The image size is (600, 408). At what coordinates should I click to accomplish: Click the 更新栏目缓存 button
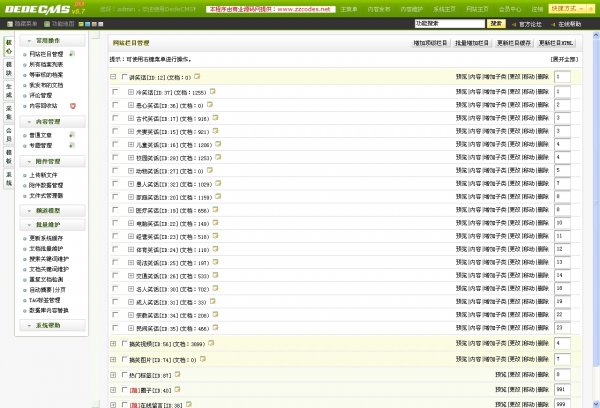514,43
